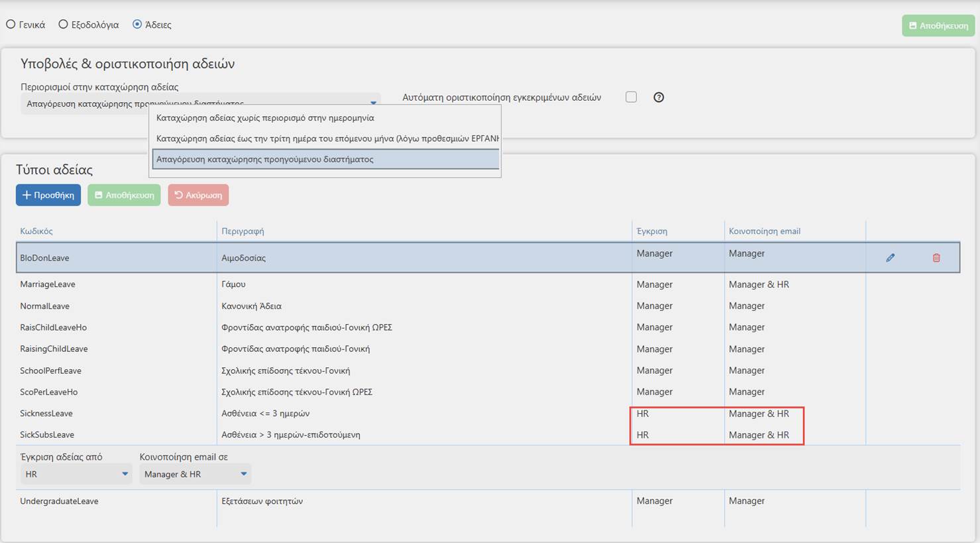The image size is (980, 543).
Task: Click Manager approval cell in UndergraduateLeave row
Action: tap(655, 501)
